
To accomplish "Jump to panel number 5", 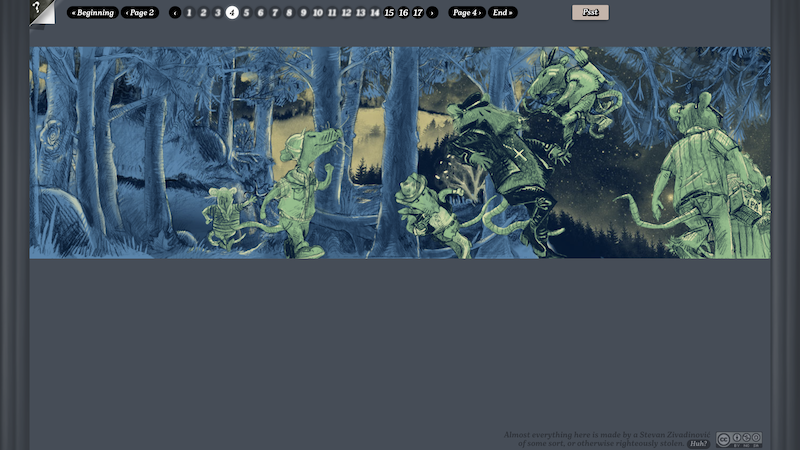I will [246, 13].
